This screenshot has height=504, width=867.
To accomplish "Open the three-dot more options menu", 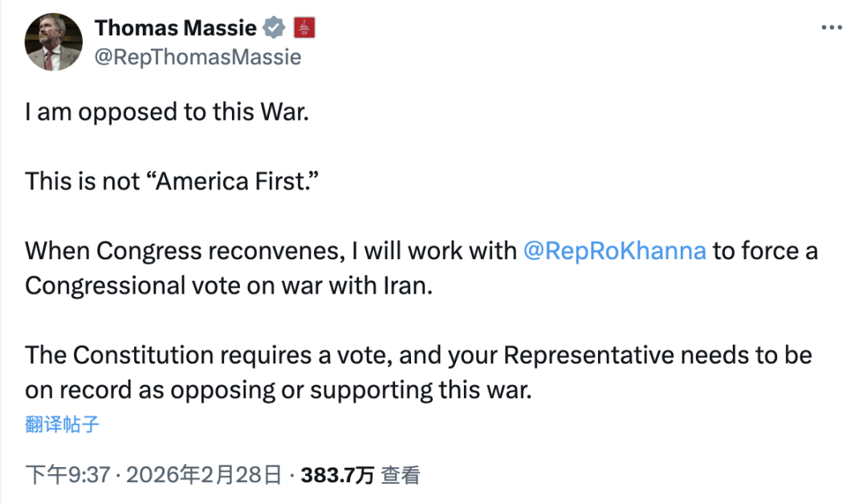I will [830, 28].
